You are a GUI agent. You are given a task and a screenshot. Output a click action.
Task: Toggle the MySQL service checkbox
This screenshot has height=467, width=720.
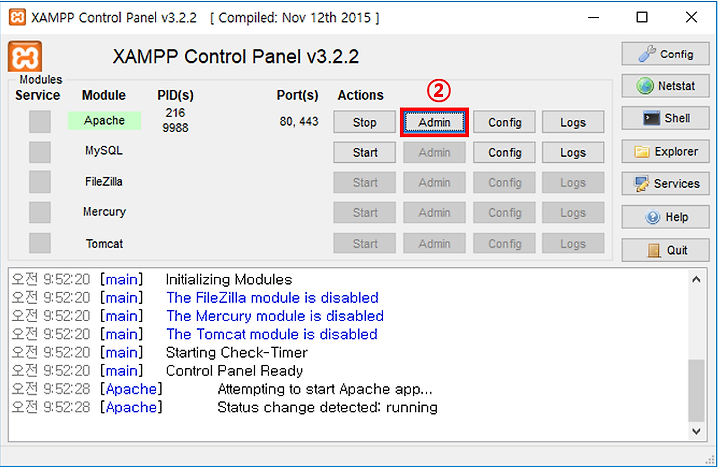(40, 152)
